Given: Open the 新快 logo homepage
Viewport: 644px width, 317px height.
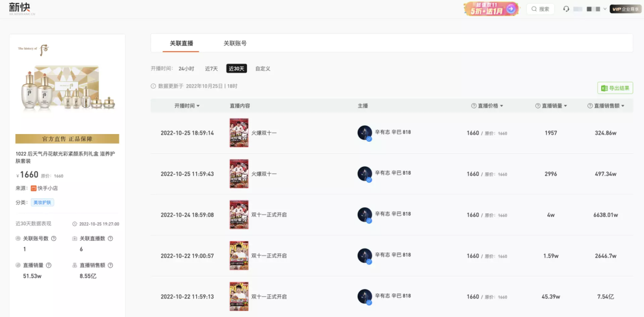Looking at the screenshot, I should pyautogui.click(x=20, y=8).
